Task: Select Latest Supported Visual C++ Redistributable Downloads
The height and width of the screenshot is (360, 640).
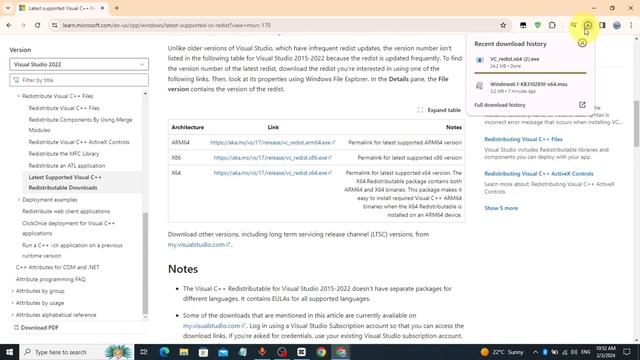Action: (x=65, y=182)
